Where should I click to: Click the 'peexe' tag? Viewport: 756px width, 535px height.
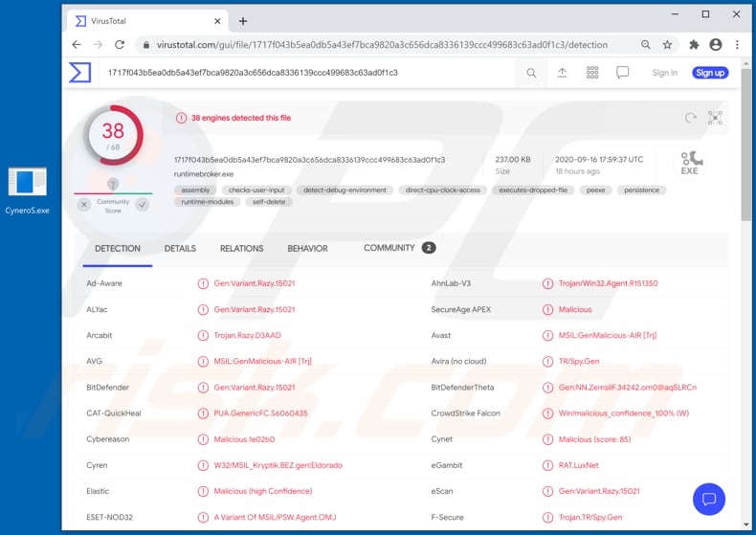(x=595, y=190)
